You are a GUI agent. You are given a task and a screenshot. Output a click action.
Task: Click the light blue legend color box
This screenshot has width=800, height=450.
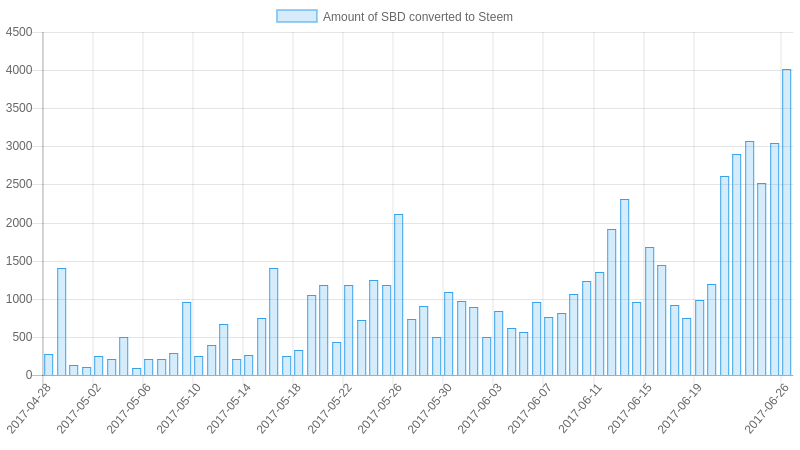click(297, 16)
